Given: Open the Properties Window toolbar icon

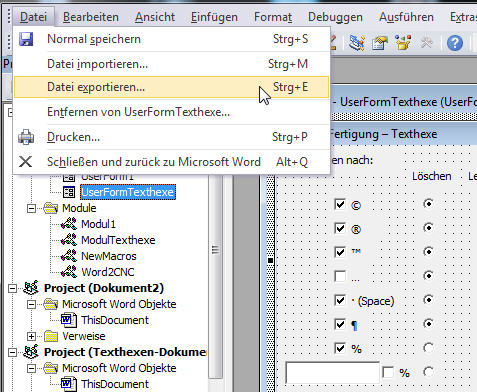Looking at the screenshot, I should coord(380,43).
